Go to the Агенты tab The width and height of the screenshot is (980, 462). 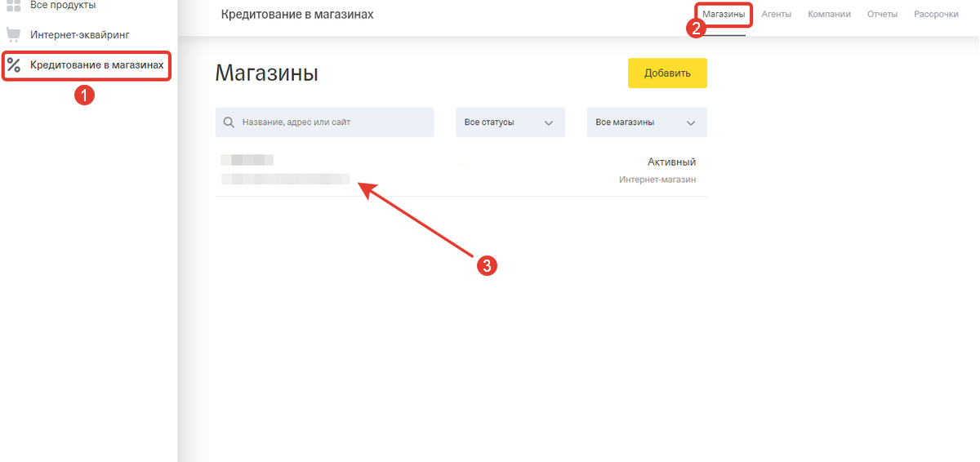[776, 14]
